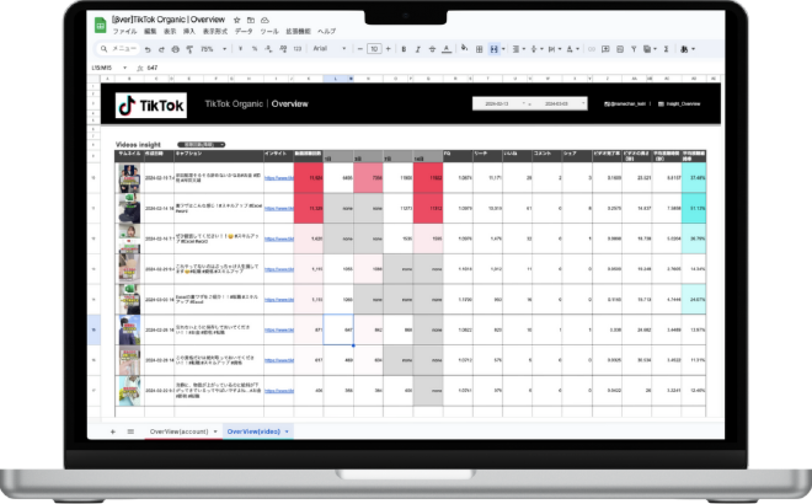
Task: Click the fill color bucket icon
Action: tap(464, 48)
